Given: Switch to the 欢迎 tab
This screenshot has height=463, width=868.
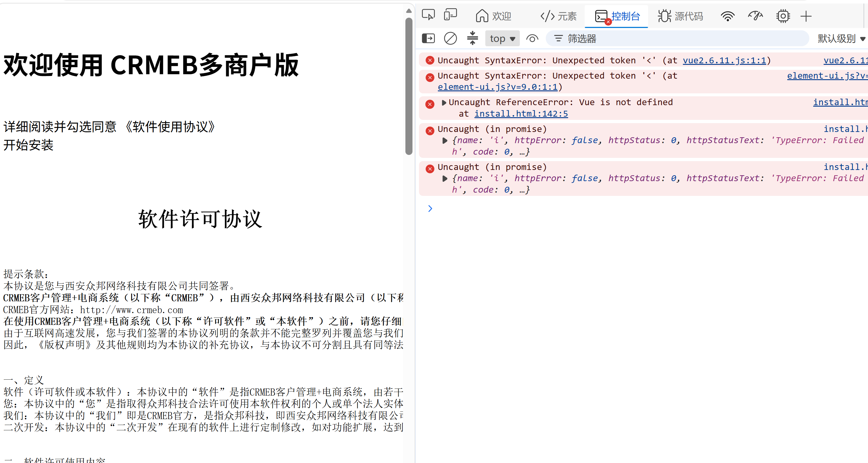Looking at the screenshot, I should coord(493,16).
